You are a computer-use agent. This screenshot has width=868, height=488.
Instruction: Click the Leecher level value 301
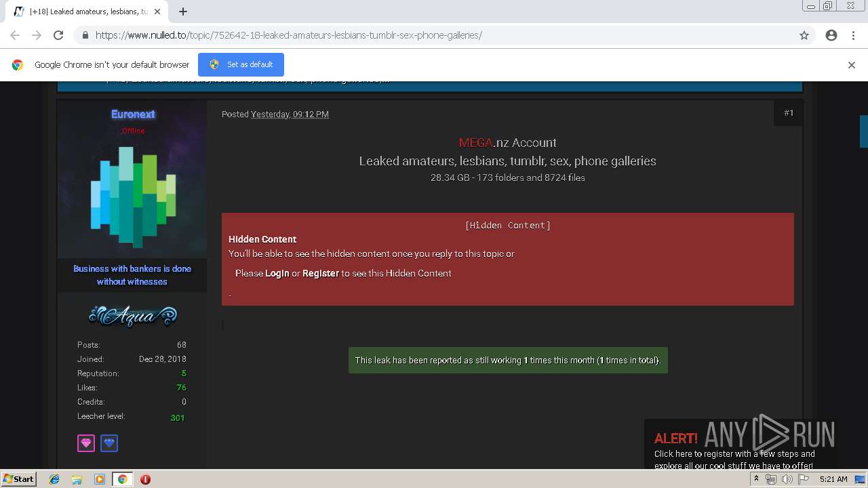pos(178,418)
